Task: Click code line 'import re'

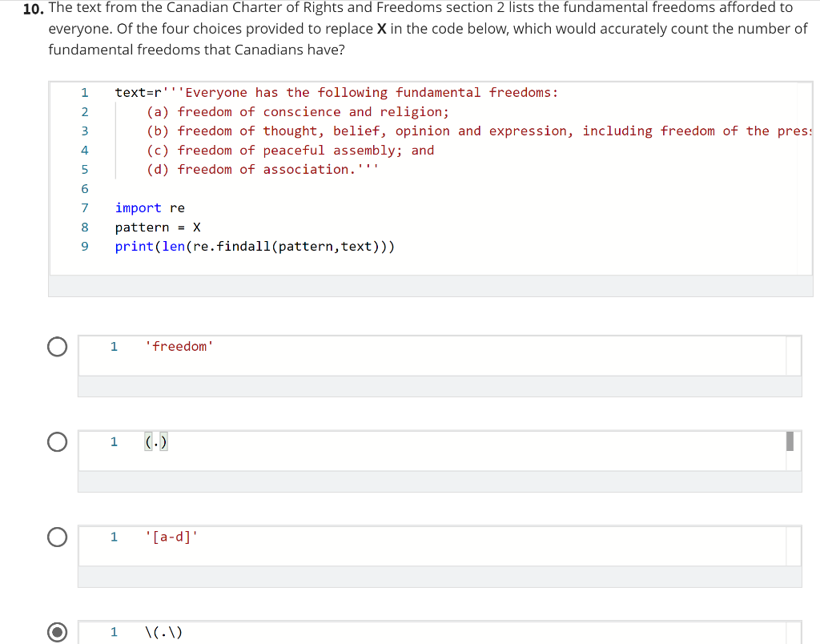Action: tap(150, 208)
